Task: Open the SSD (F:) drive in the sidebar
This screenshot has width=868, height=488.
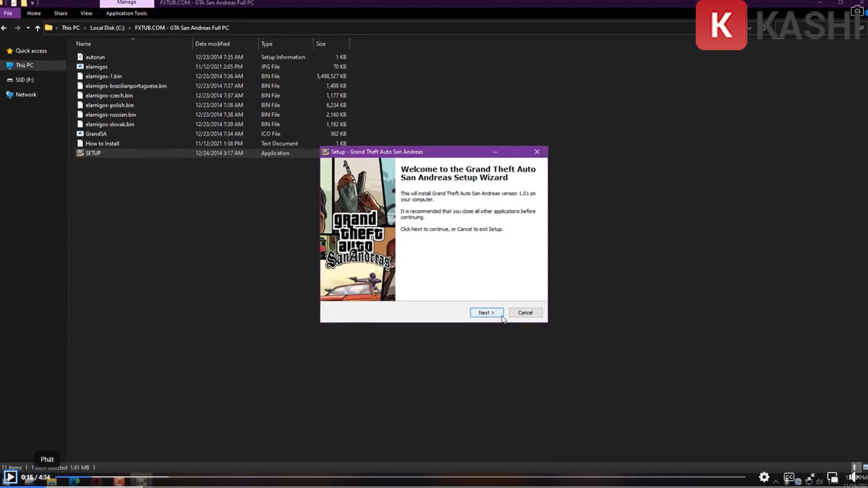Action: [24, 80]
